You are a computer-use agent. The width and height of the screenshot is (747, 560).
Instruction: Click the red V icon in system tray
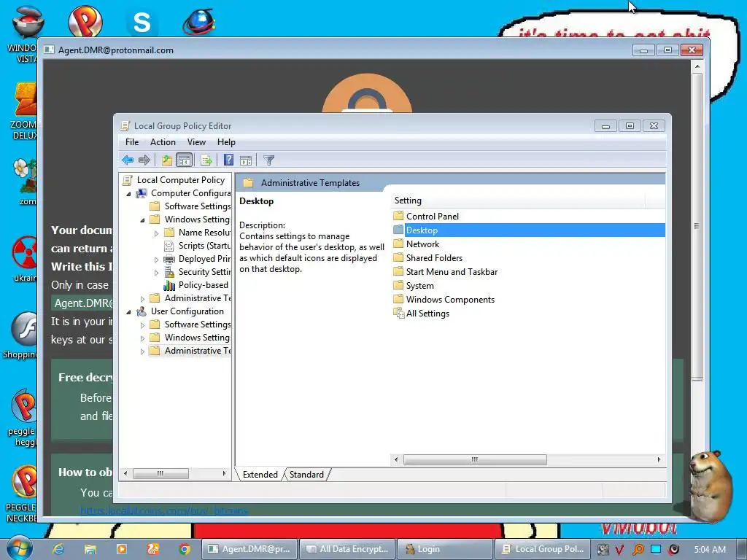[619, 550]
